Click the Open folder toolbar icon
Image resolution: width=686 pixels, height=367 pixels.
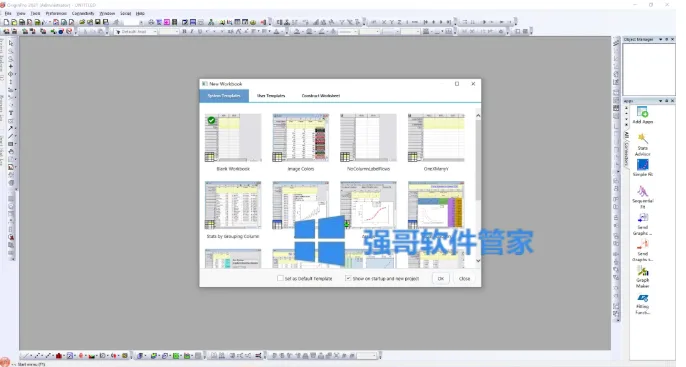tap(81, 22)
